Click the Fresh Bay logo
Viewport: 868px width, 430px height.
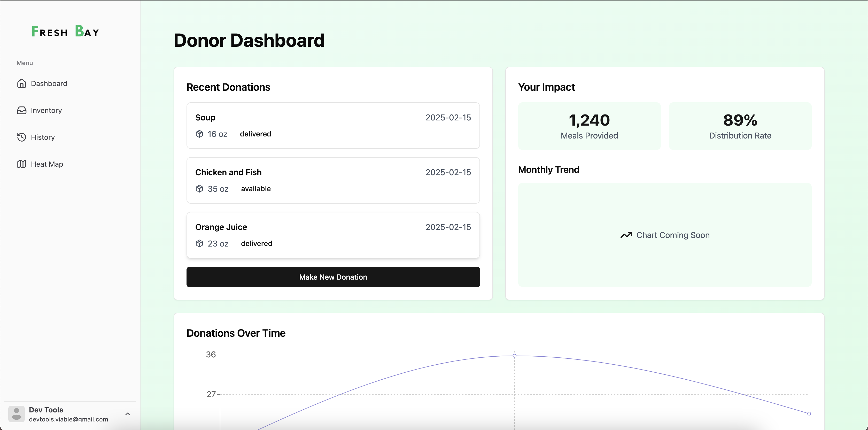click(65, 31)
